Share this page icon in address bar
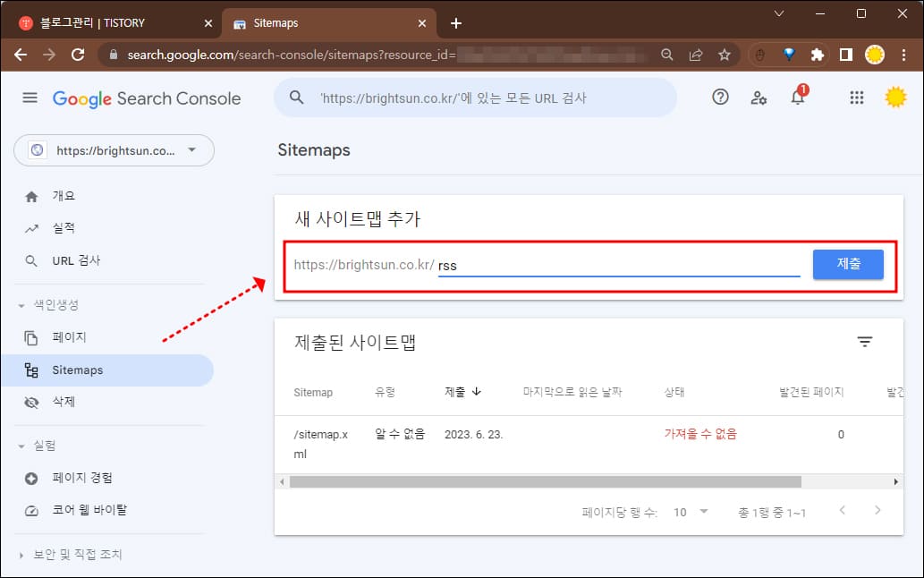Viewport: 924px width, 578px height. tap(696, 55)
